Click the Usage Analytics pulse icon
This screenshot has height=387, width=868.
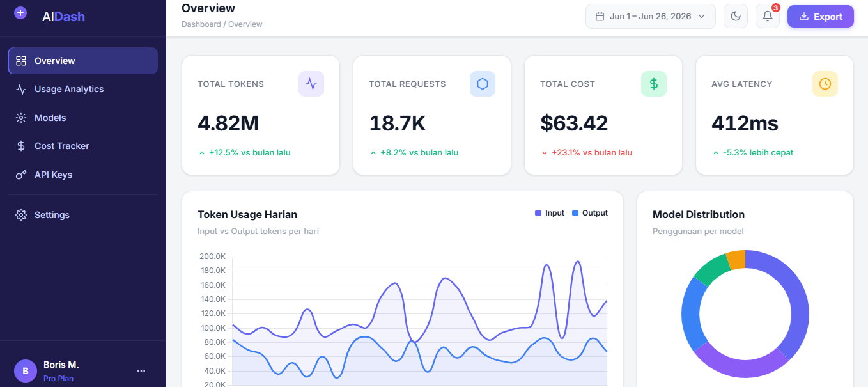21,89
